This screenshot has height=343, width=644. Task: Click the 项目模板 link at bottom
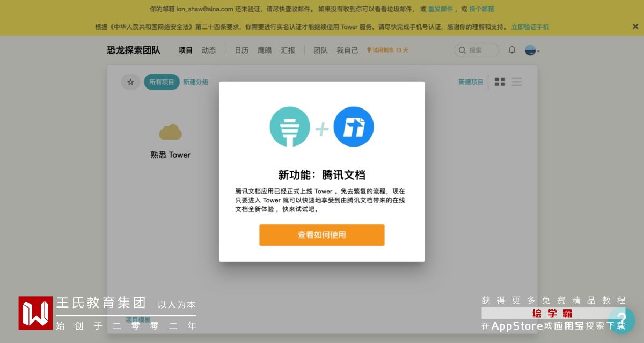click(x=138, y=320)
